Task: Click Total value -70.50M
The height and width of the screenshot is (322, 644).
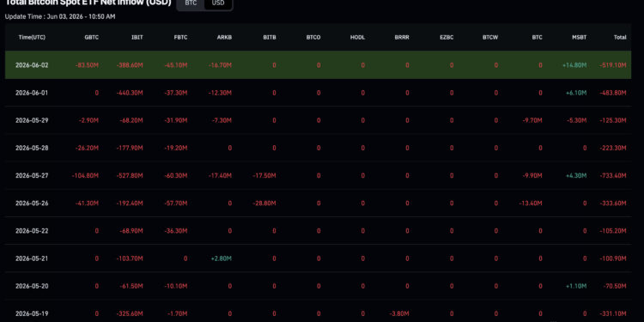Action: (x=615, y=286)
